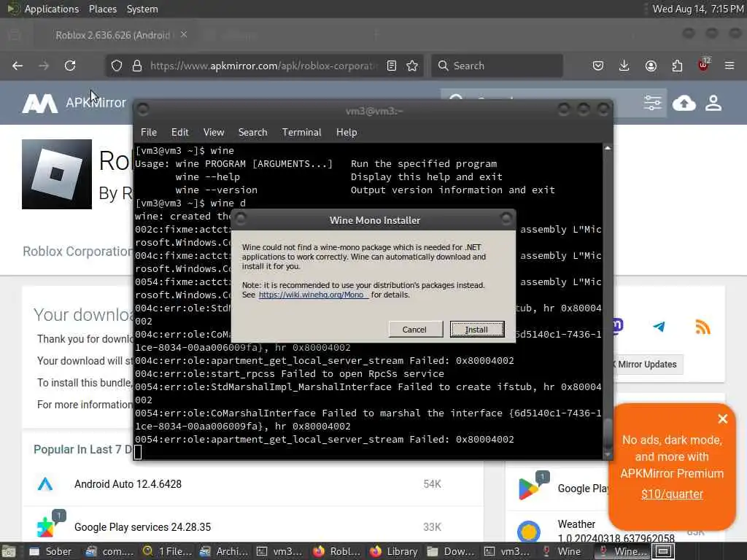
Task: Open Google Play services 24.28.35 entry
Action: point(142,527)
